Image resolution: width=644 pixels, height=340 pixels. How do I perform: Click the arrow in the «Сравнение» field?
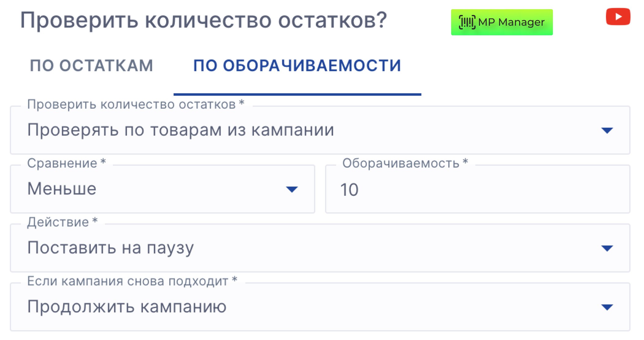(292, 189)
